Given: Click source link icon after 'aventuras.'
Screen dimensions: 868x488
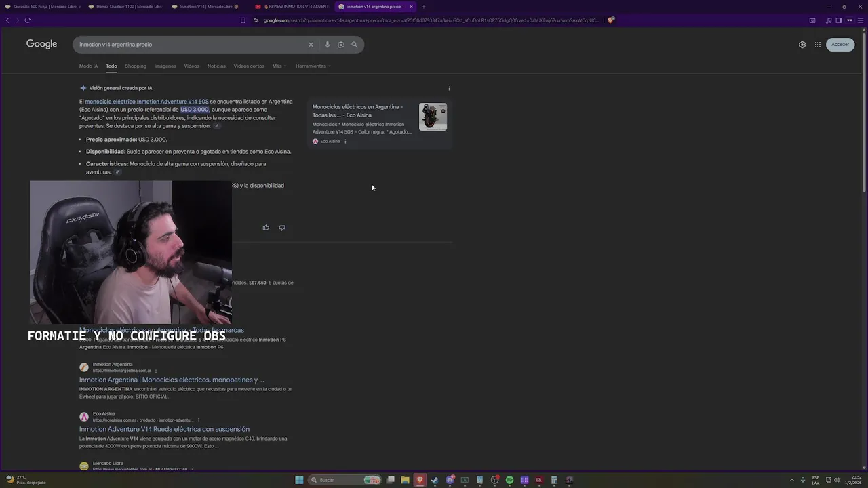Looking at the screenshot, I should (x=117, y=172).
